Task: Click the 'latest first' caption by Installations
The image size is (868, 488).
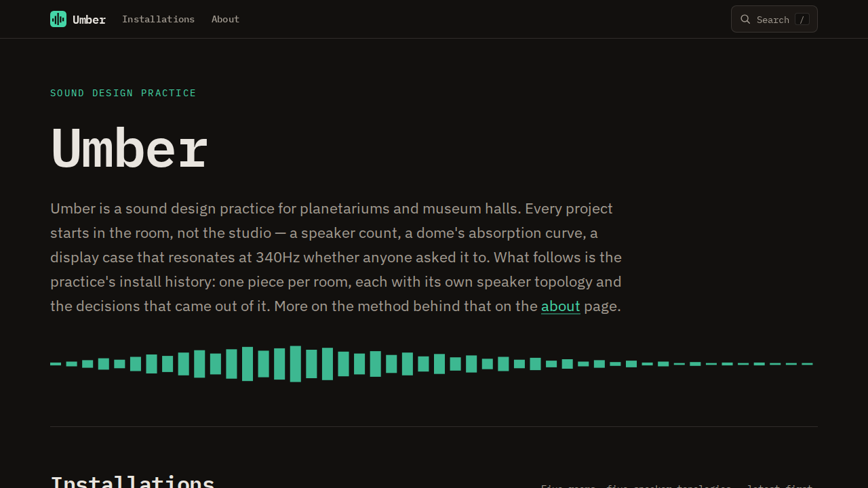Action: click(780, 486)
